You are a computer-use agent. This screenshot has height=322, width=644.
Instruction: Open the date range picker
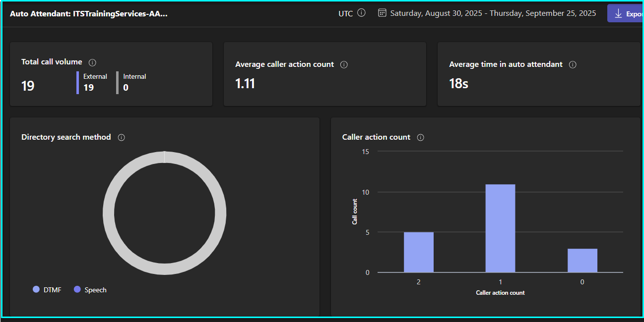coord(493,13)
